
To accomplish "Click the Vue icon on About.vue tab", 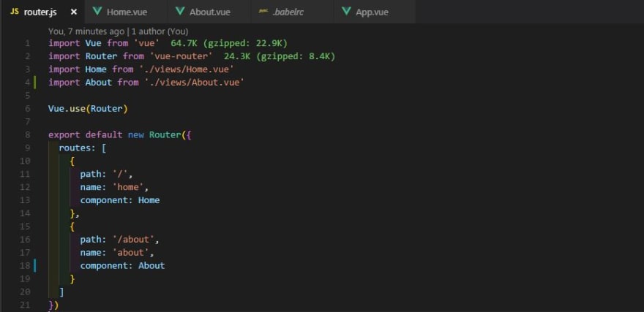I will [x=180, y=12].
